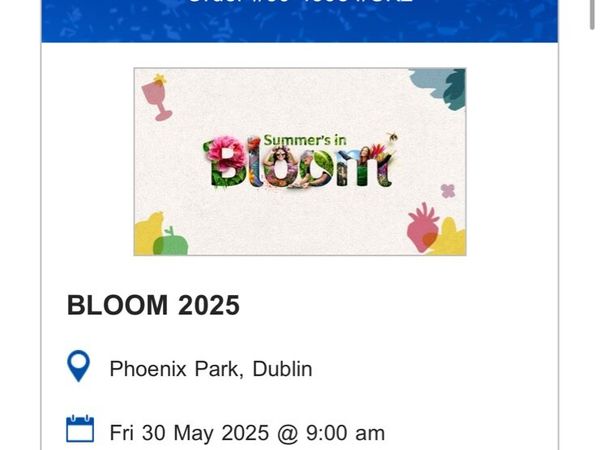Click the "Summer's in" green text
600x450 pixels.
pos(305,140)
